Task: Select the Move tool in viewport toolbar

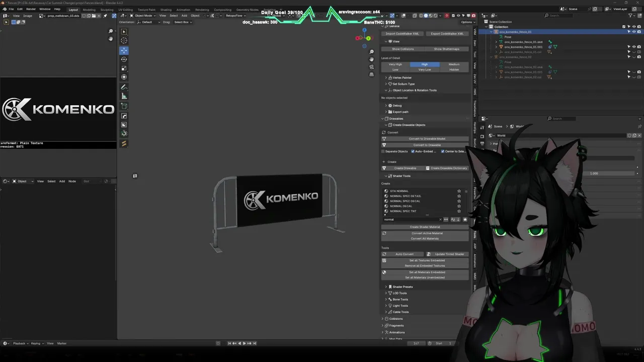Action: [124, 50]
